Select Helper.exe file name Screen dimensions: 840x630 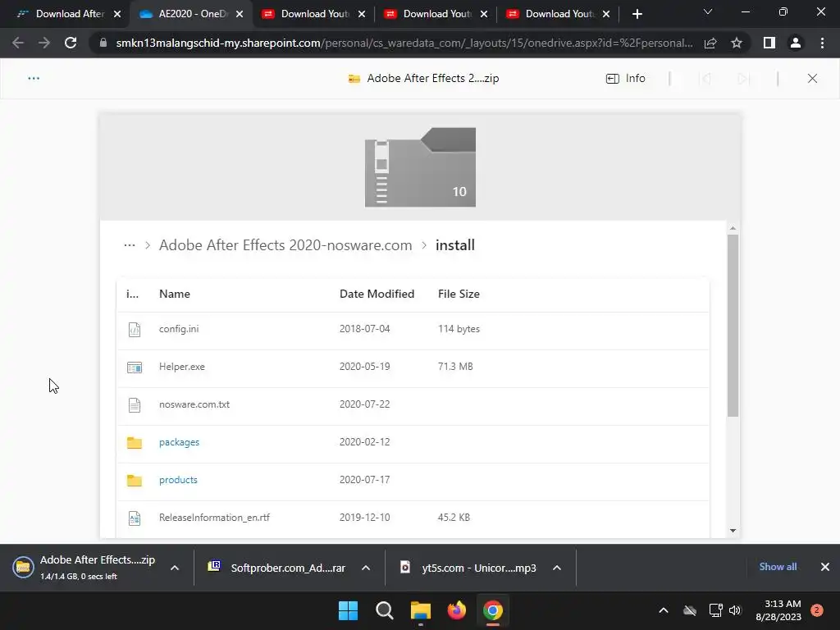coord(181,367)
